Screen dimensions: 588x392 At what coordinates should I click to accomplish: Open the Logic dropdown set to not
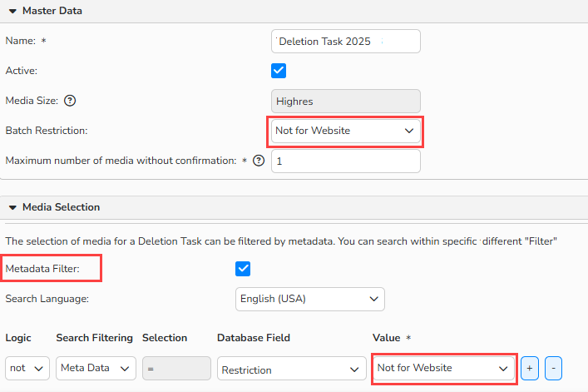pos(27,368)
